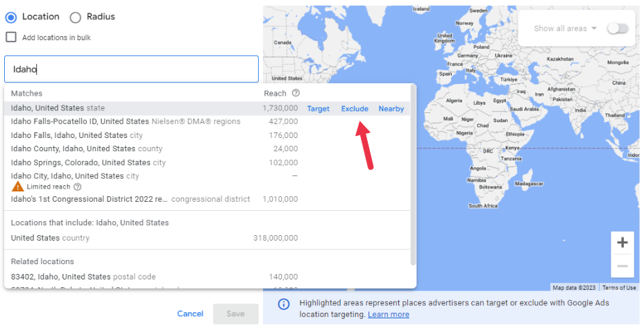This screenshot has width=644, height=328.
Task: Select Idaho Springs, Colorado city row
Action: pos(207,162)
